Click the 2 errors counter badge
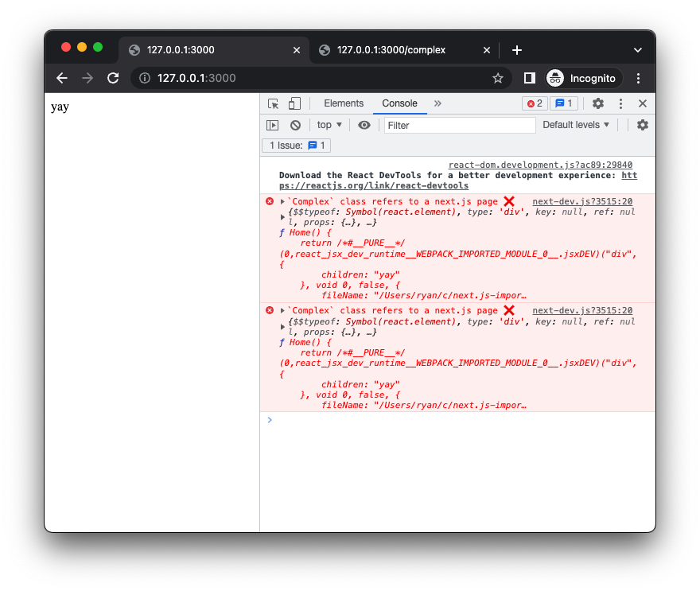 tap(535, 103)
